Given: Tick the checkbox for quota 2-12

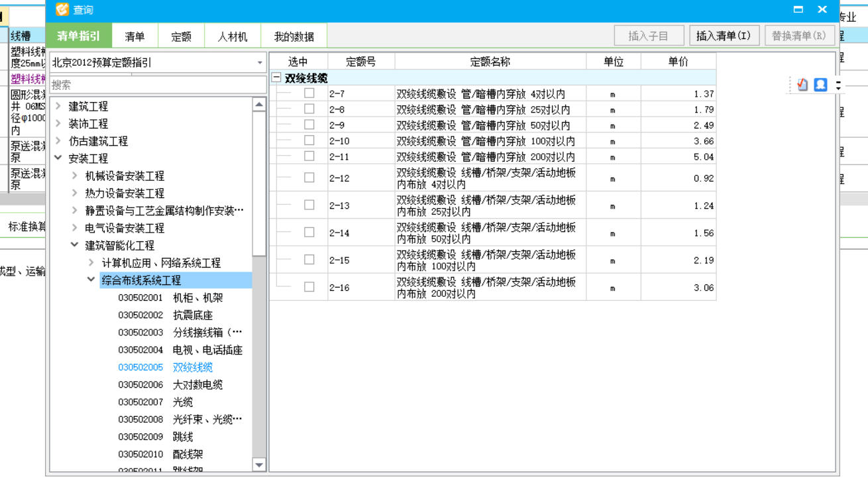Looking at the screenshot, I should click(x=309, y=178).
